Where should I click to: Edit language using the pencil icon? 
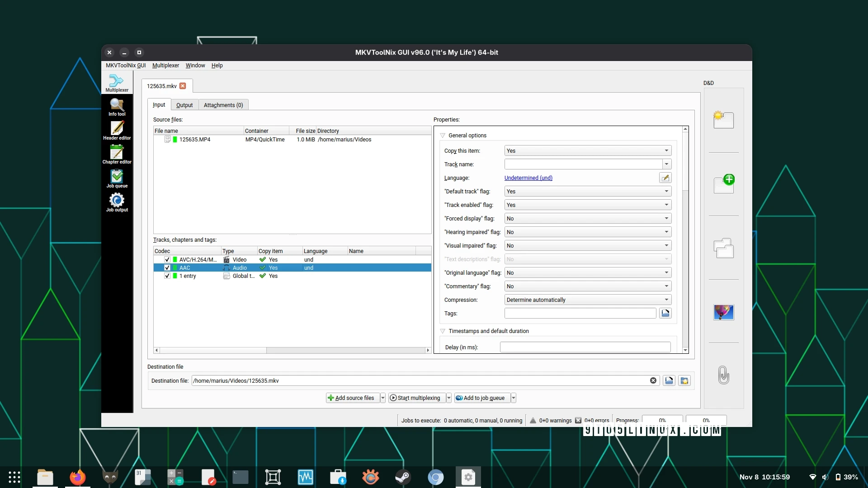coord(665,178)
